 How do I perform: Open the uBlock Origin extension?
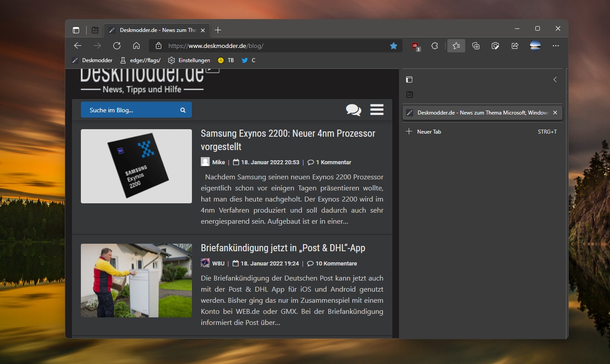[x=415, y=46]
